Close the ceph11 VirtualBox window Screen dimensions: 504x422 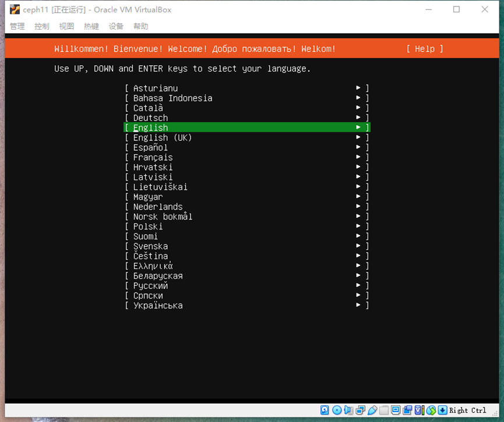[485, 10]
